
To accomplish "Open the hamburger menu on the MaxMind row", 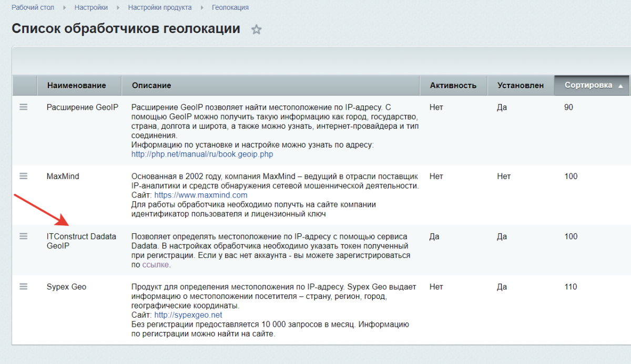I will point(23,176).
